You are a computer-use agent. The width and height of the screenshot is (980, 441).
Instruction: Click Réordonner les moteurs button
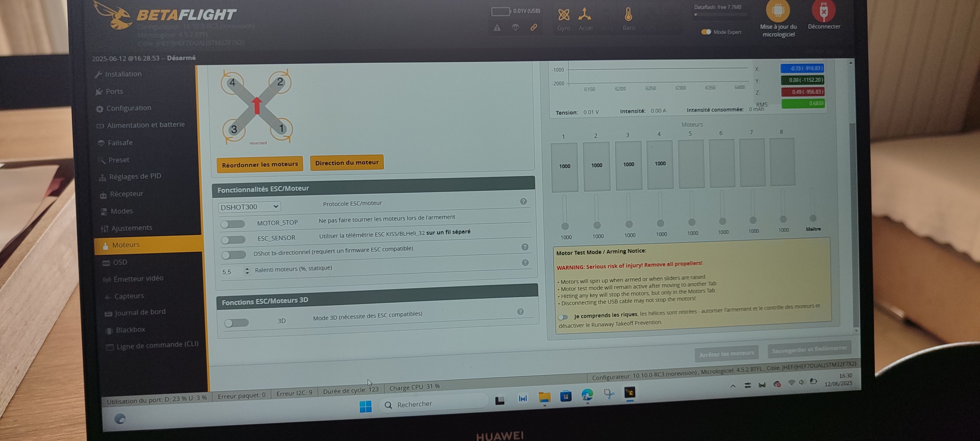coord(260,164)
